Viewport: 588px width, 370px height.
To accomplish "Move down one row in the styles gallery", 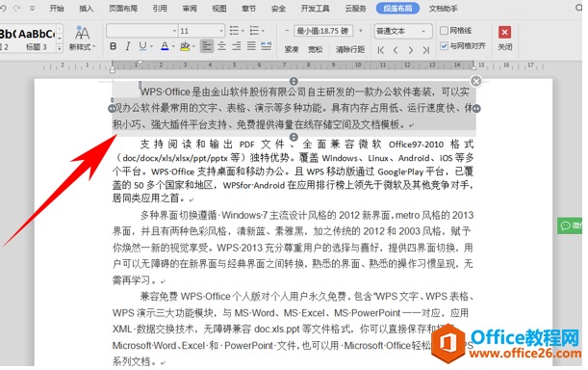I will coord(60,39).
